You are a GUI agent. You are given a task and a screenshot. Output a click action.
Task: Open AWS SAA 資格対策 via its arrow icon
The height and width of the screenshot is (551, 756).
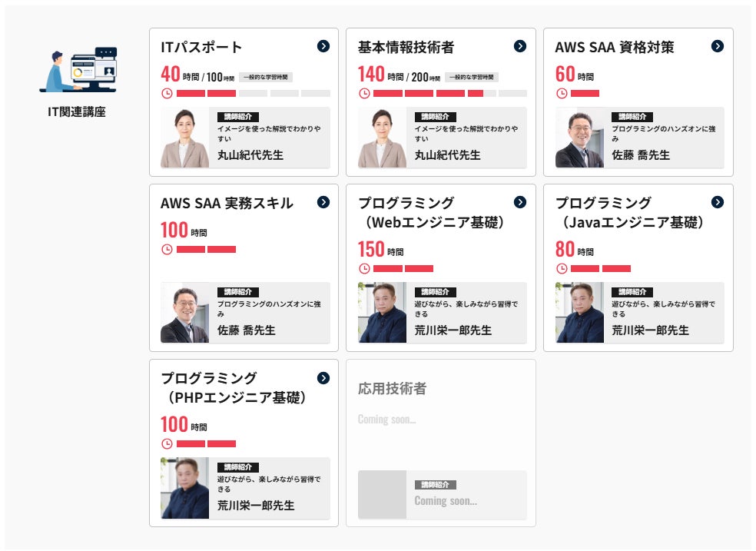click(x=718, y=46)
